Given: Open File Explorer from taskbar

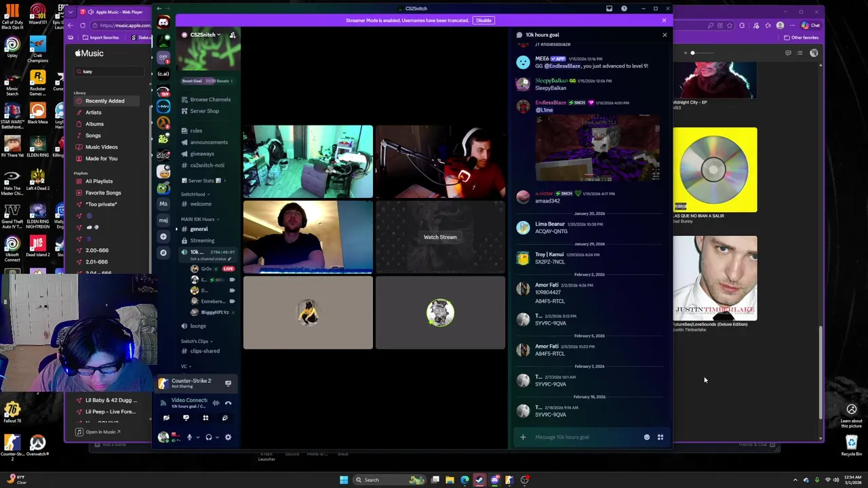Looking at the screenshot, I should [450, 480].
